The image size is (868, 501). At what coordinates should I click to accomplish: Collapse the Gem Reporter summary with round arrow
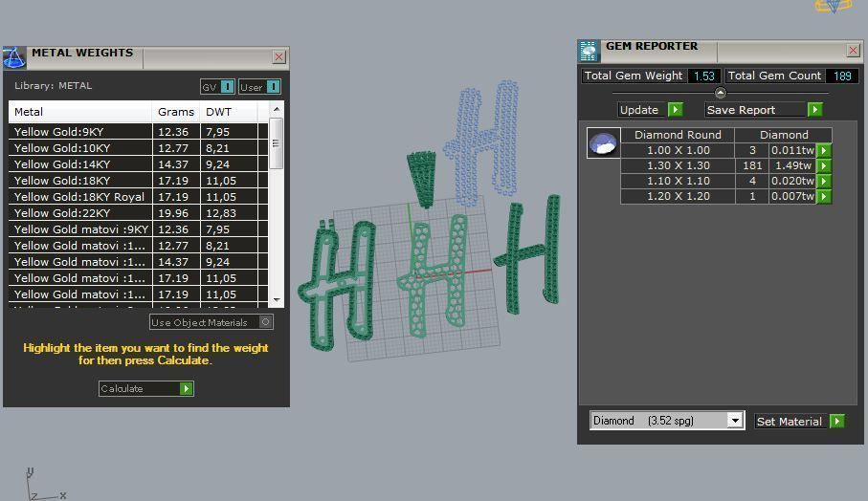coord(721,93)
